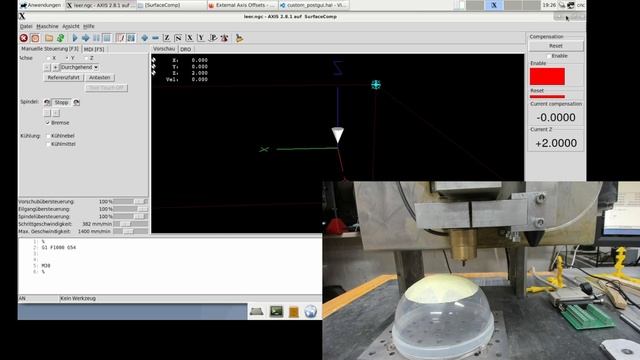Image resolution: width=640 pixels, height=360 pixels.
Task: Toggle skip lines with slash icon
Action: [x=120, y=38]
